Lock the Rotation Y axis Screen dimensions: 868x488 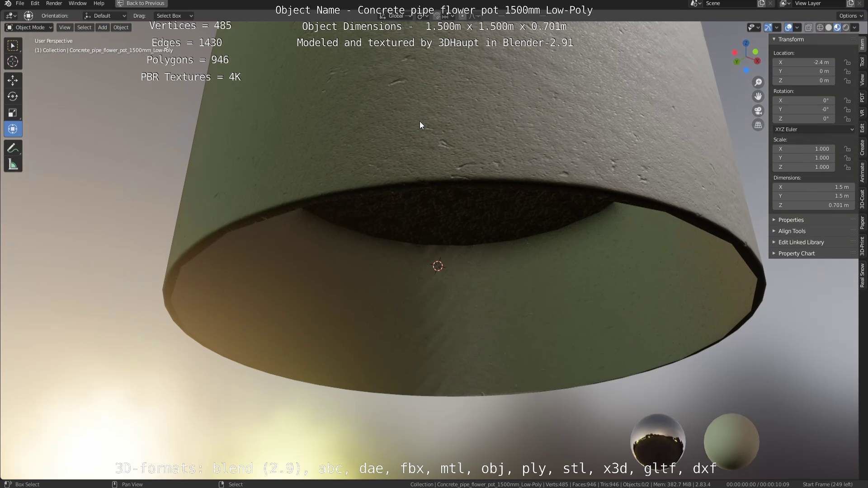coord(848,109)
